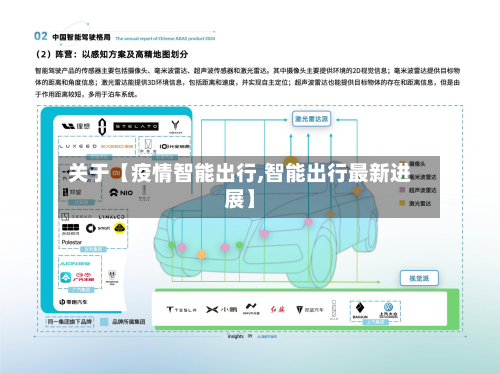Click the Lynk & Co wordmark
The image size is (500, 374).
pos(111,217)
